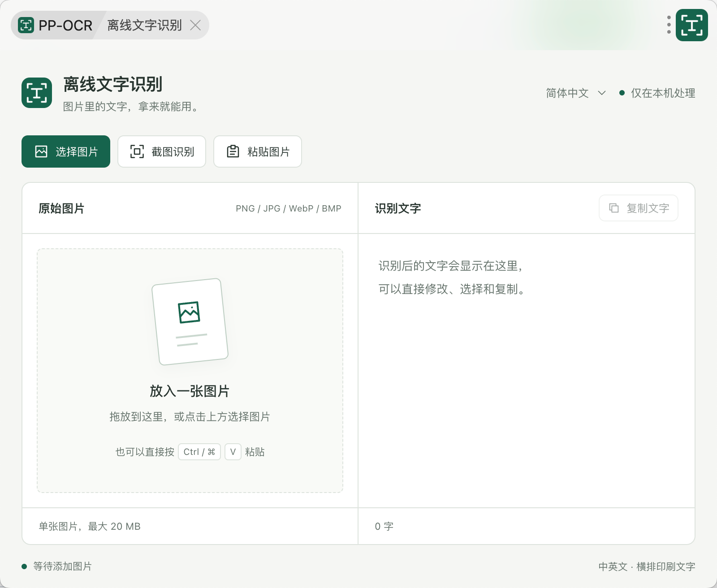This screenshot has height=588, width=717.
Task: Click the 0 字 character count
Action: [x=384, y=526]
